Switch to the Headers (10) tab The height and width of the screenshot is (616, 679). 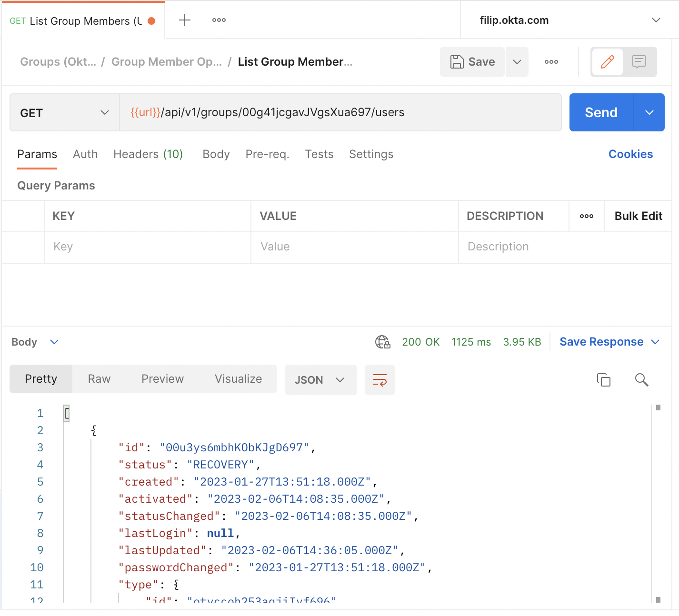coord(148,154)
